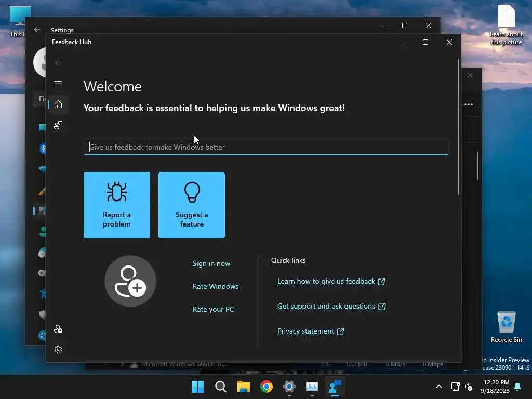The height and width of the screenshot is (399, 532).
Task: Click Feedback Hub icon in taskbar
Action: pos(335,387)
